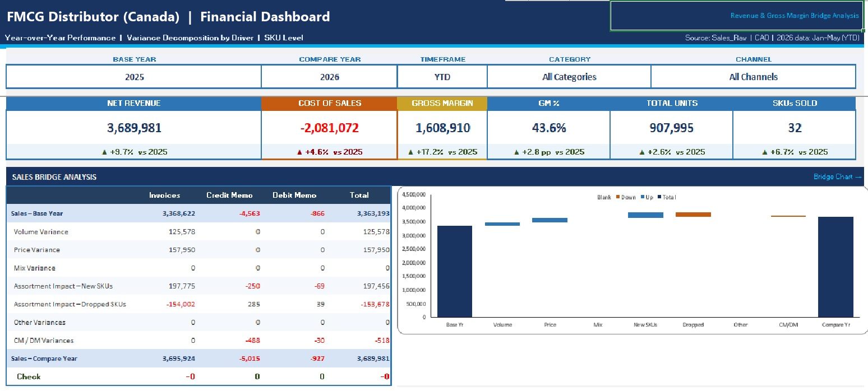Screen dimensions: 868x391
Task: Select the Sales – Compare Year row label
Action: coord(44,359)
